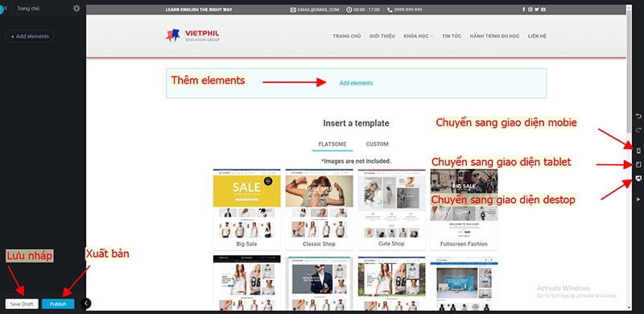Viewport: 644px width, 314px height.
Task: Select the FLATSOME template tab
Action: pos(332,144)
